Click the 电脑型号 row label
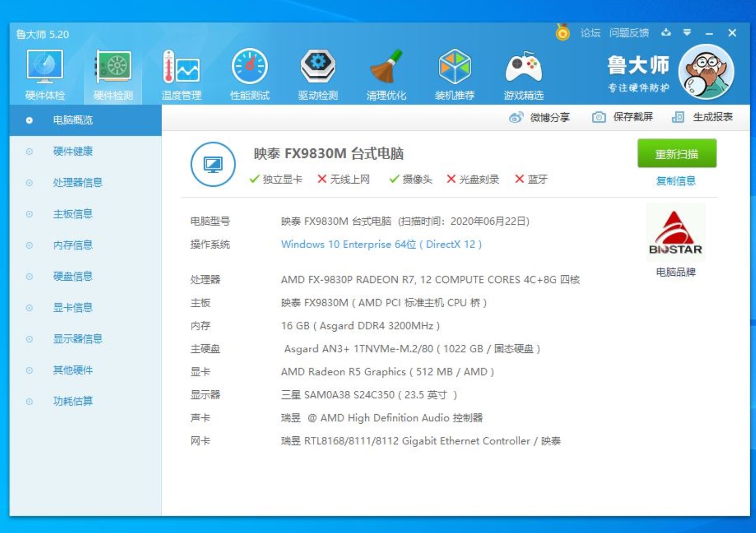Screen dimensions: 756x533 tap(210, 221)
